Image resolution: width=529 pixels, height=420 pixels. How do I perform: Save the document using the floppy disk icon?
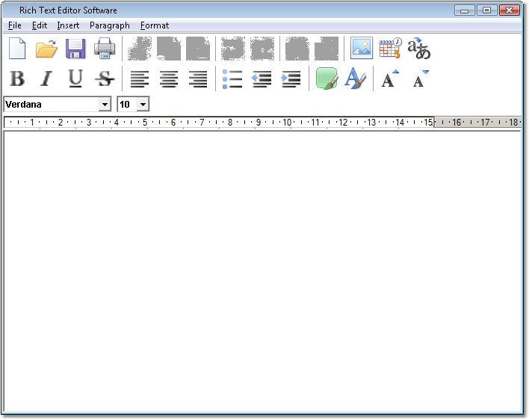point(75,49)
